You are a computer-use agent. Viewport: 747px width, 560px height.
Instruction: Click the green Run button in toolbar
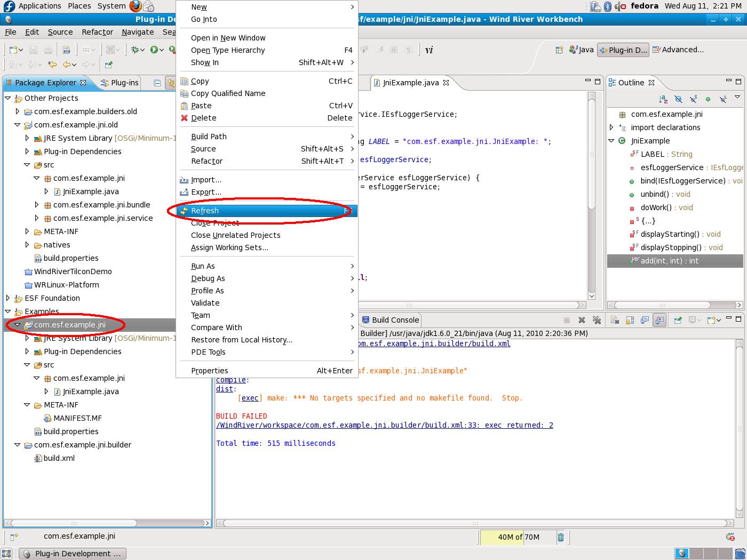pyautogui.click(x=154, y=50)
